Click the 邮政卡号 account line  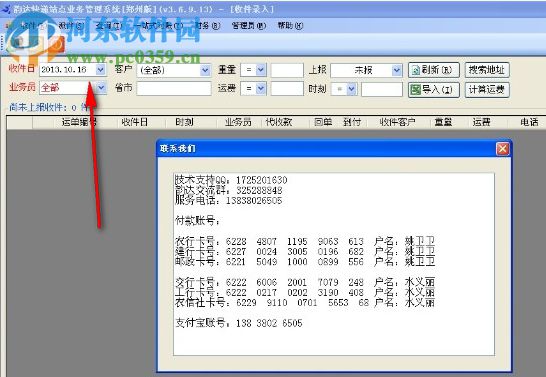(x=305, y=261)
